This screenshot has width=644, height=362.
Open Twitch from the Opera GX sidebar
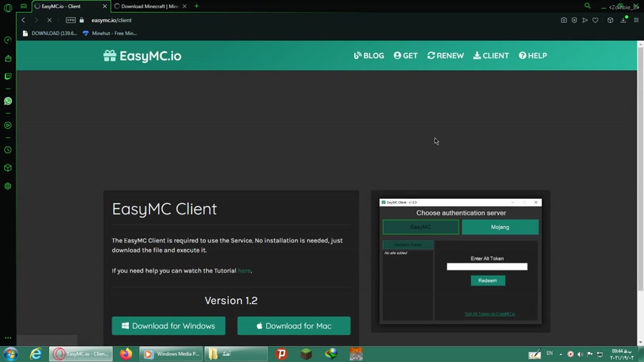(x=8, y=77)
